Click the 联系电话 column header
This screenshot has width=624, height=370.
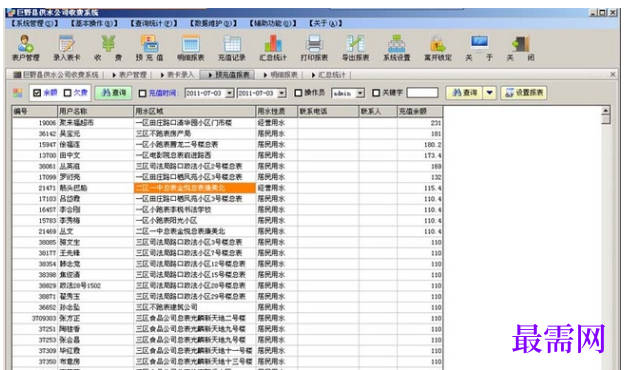(328, 111)
